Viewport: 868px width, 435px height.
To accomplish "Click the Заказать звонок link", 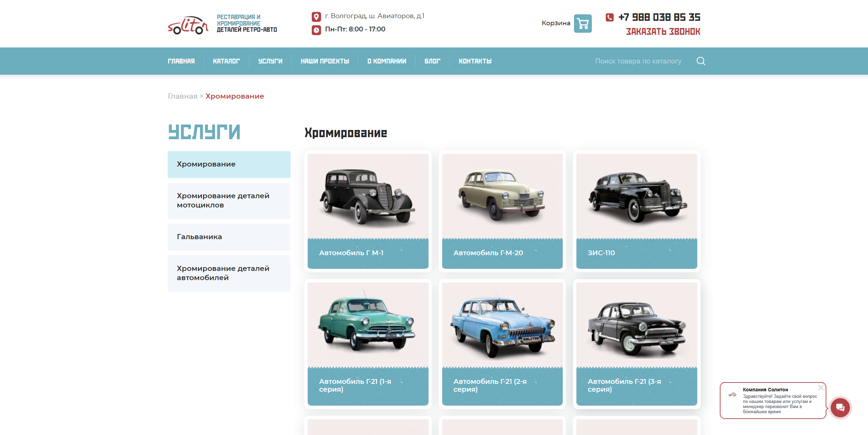I will tap(663, 31).
